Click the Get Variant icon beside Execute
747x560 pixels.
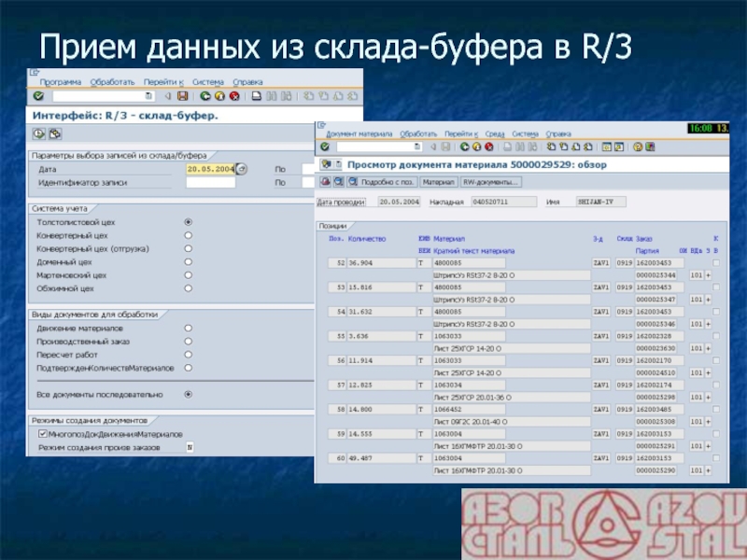(55, 133)
